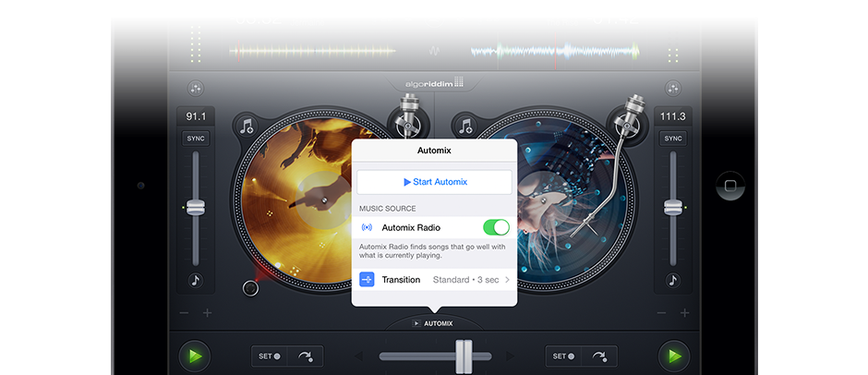The image size is (868, 375).
Task: Tap right deck effects icon above 111.3
Action: pyautogui.click(x=673, y=89)
